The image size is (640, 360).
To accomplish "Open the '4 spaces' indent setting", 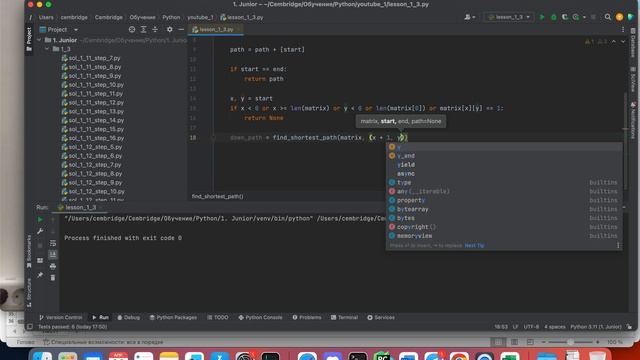I will pyautogui.click(x=555, y=327).
